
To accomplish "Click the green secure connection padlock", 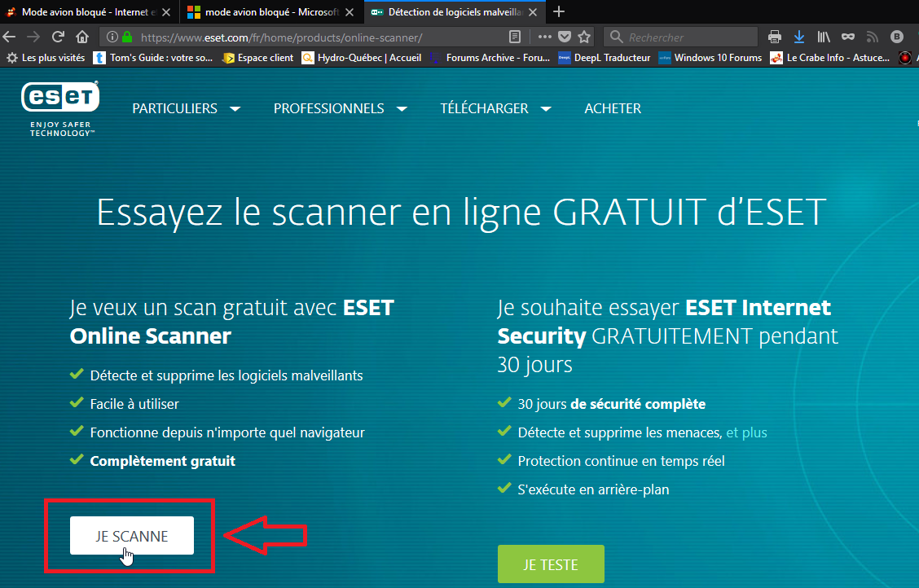I will (x=126, y=37).
